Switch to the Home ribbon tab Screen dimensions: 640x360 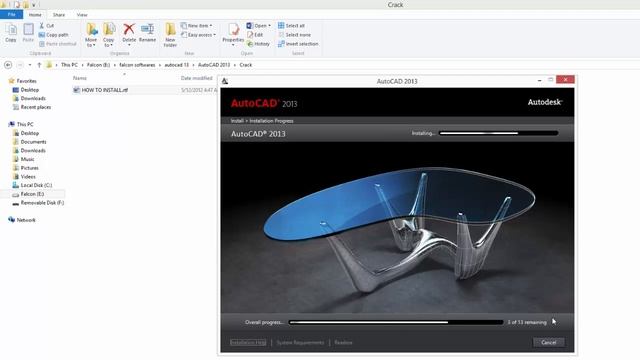pos(35,15)
